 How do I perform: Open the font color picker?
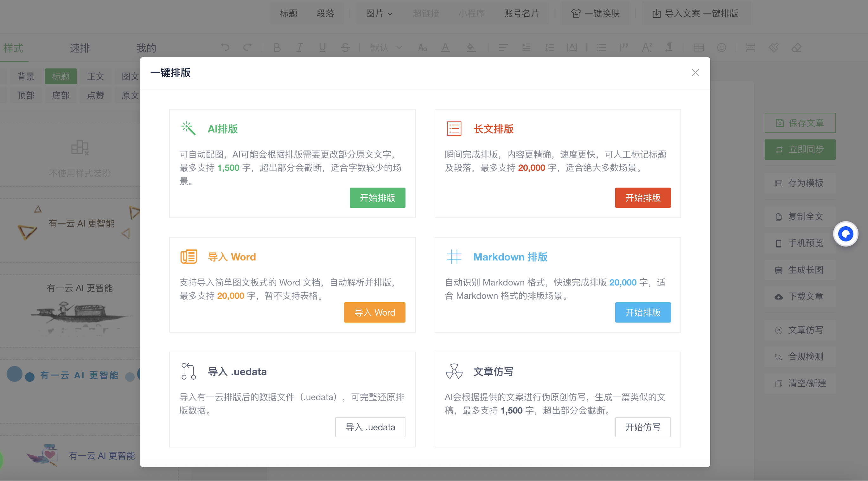pyautogui.click(x=445, y=48)
